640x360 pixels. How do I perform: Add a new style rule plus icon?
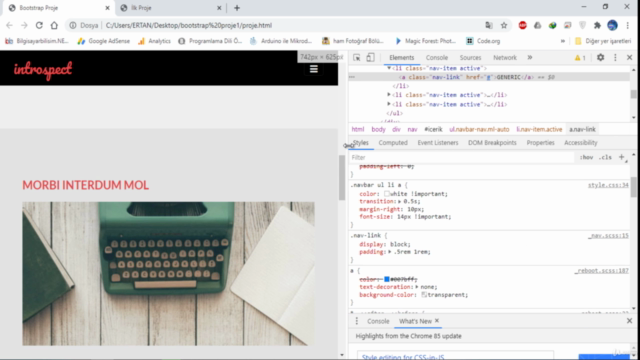pos(621,157)
